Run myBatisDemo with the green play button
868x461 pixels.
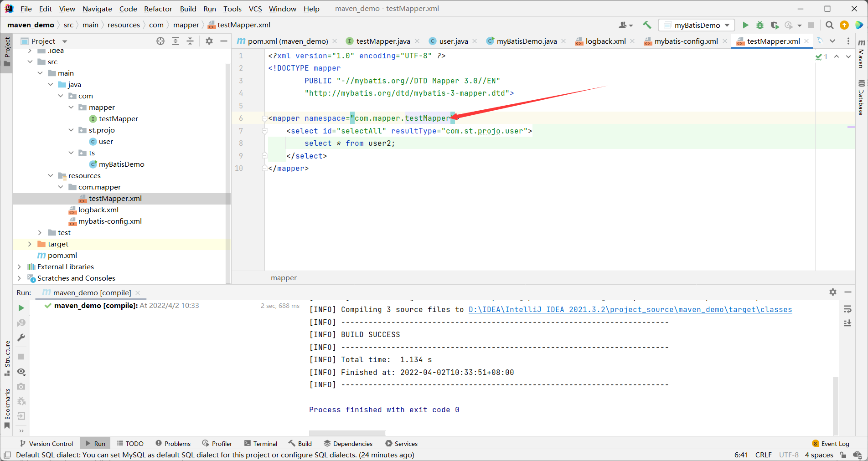point(745,25)
